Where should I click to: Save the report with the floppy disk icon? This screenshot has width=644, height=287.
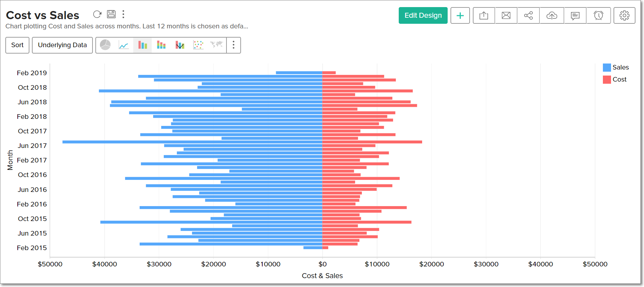point(111,14)
